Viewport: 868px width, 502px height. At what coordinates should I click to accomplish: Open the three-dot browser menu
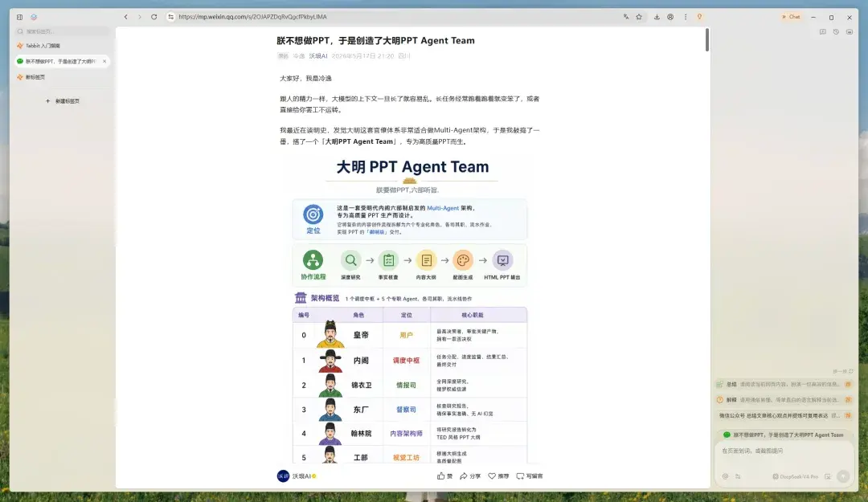click(686, 17)
